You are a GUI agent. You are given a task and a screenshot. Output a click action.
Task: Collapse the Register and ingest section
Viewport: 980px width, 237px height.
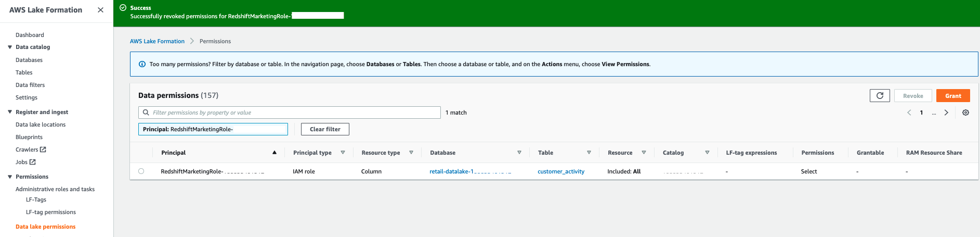click(10, 112)
